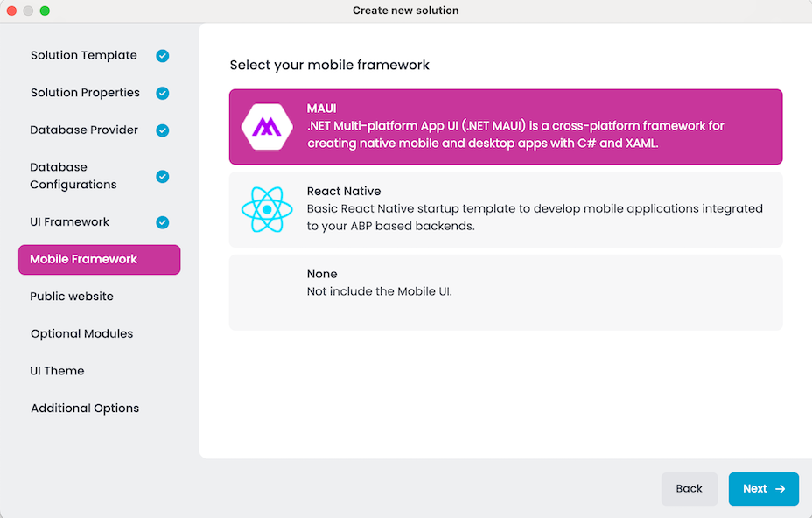This screenshot has width=812, height=518.
Task: Click the 'Select your mobile framework' heading
Action: (x=329, y=66)
